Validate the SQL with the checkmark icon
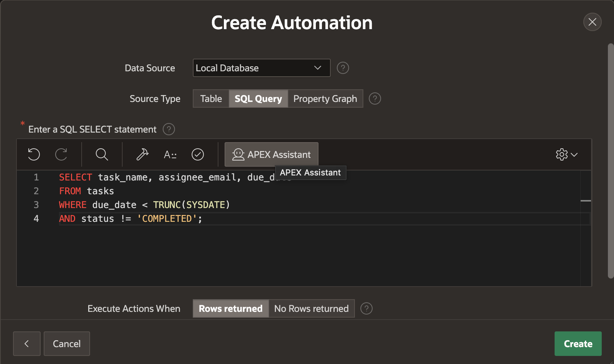Viewport: 614px width, 364px height. [198, 155]
